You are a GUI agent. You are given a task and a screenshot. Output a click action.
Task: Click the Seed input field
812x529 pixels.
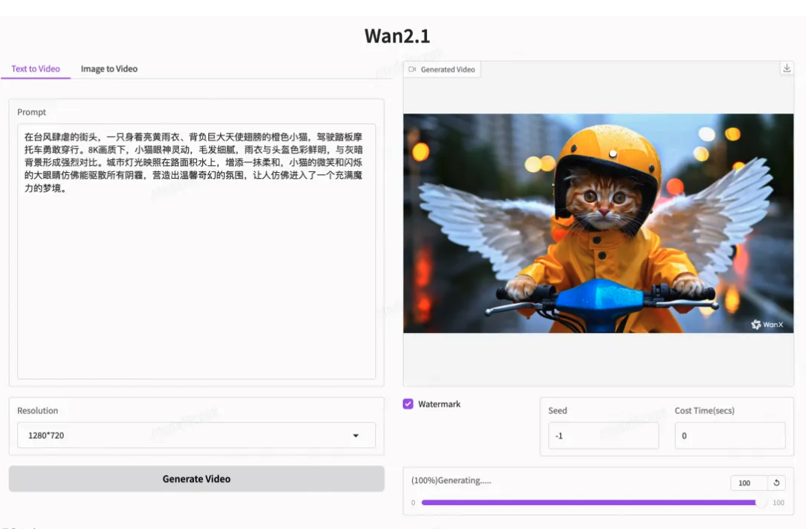[x=603, y=435]
